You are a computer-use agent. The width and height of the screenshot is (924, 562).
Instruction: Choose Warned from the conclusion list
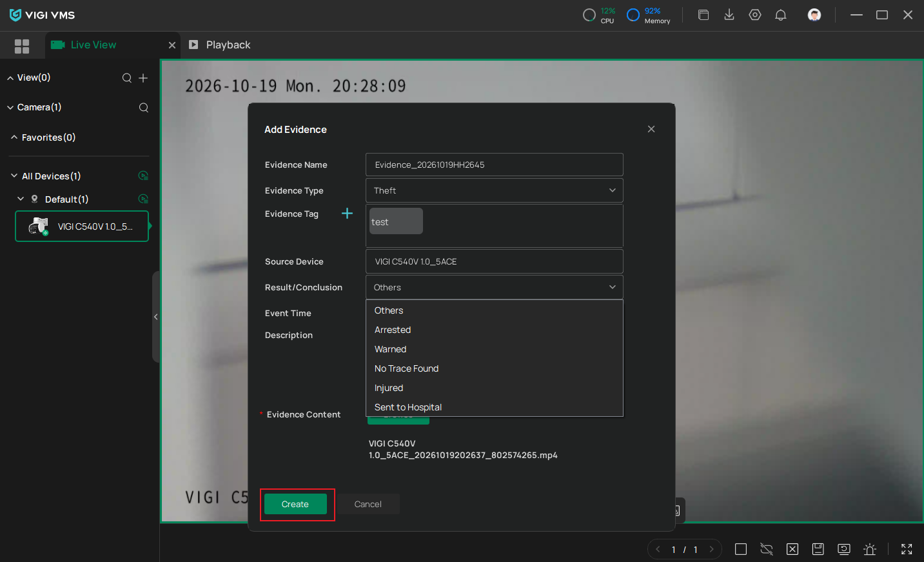(495, 349)
